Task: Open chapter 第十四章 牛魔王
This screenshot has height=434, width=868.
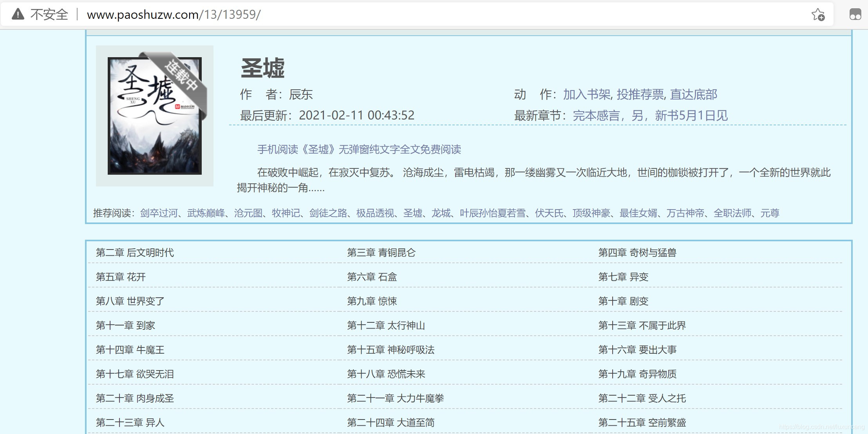Action: [x=130, y=350]
